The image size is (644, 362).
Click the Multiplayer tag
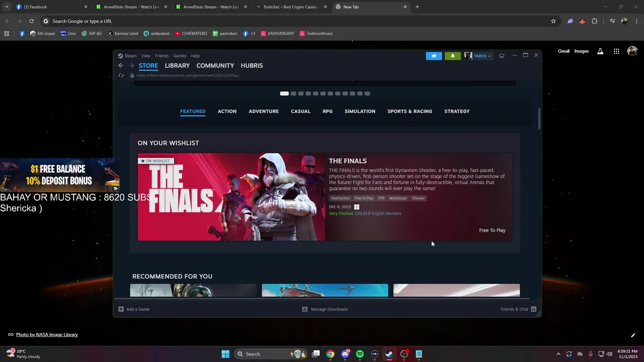pyautogui.click(x=398, y=198)
